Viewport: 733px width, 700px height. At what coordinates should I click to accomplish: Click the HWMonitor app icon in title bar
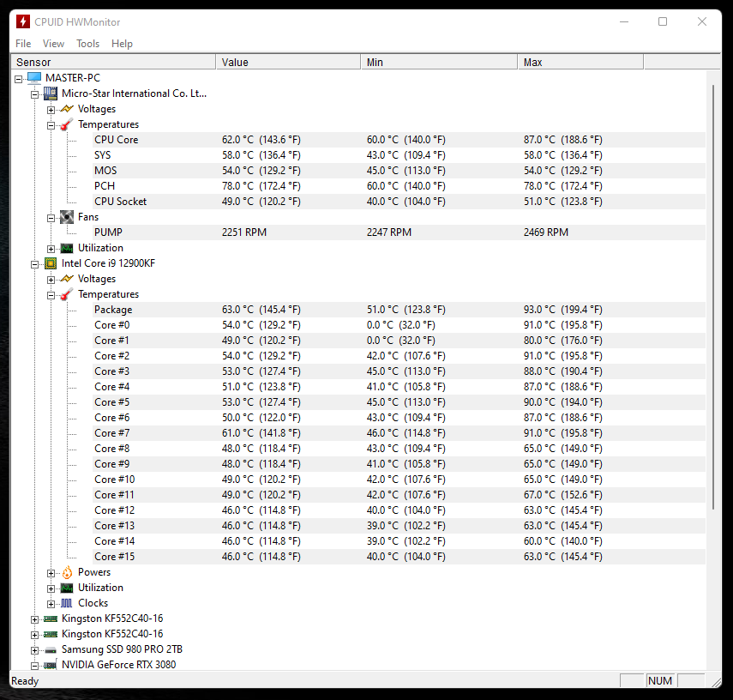[22, 21]
